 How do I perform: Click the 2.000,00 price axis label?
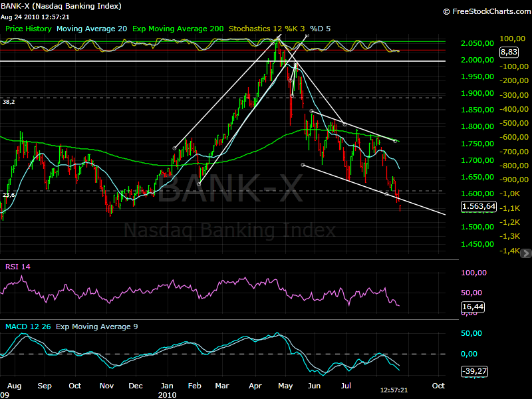(x=477, y=60)
